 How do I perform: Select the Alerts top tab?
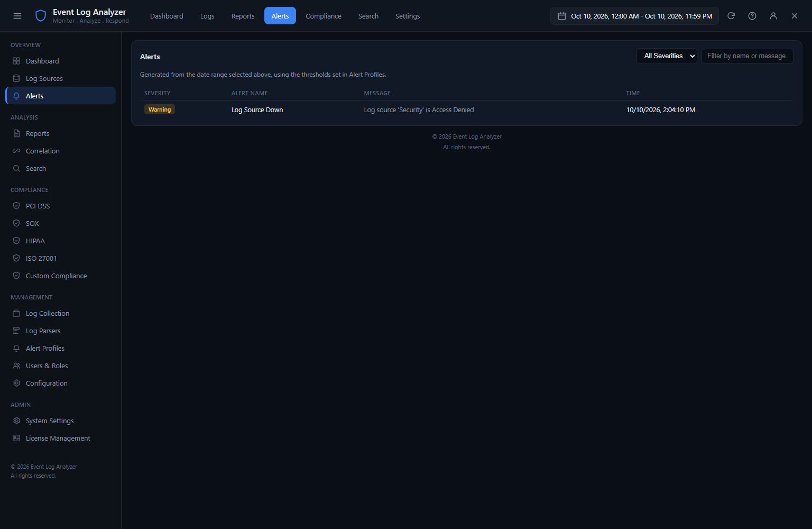pyautogui.click(x=280, y=16)
